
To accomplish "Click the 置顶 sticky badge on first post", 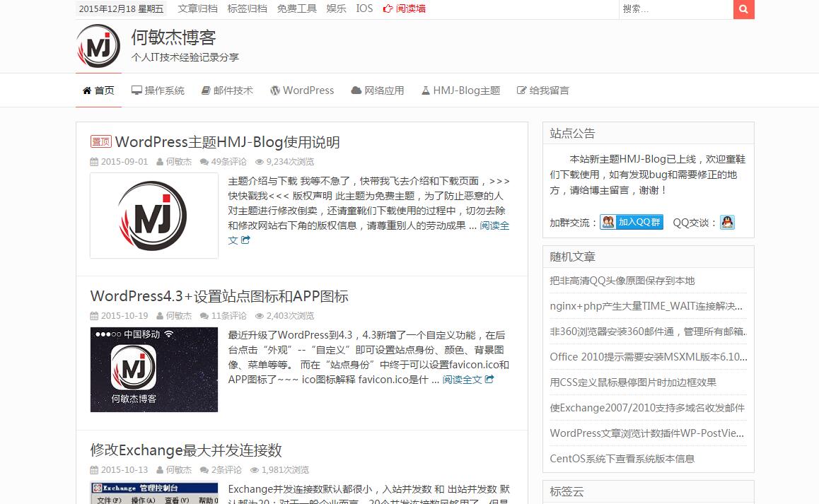I will point(101,141).
